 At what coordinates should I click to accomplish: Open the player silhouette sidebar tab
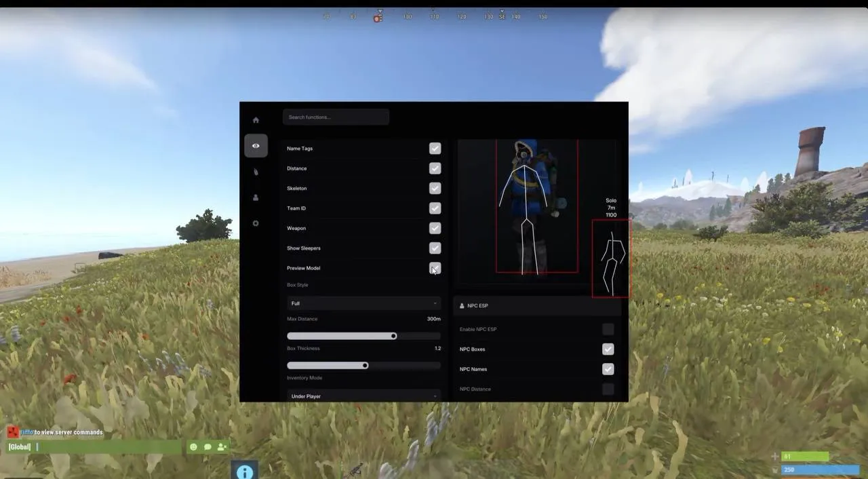(256, 197)
